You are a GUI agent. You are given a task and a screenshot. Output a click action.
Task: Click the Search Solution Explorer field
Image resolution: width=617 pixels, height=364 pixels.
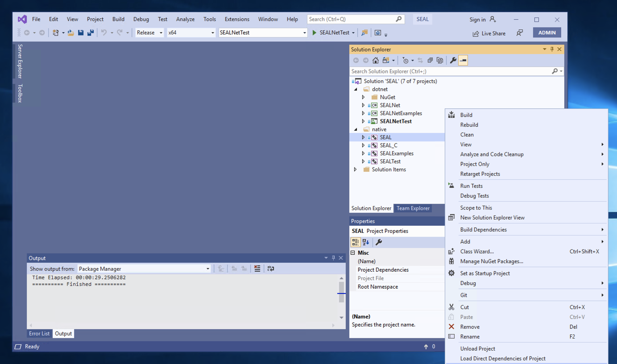451,71
